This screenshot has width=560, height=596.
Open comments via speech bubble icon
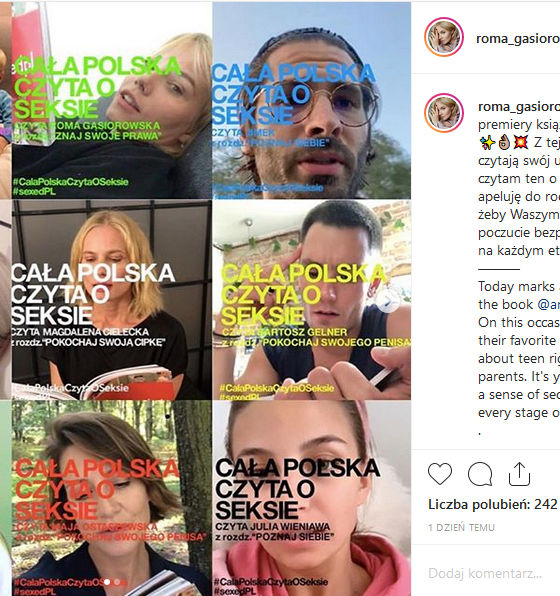click(480, 474)
